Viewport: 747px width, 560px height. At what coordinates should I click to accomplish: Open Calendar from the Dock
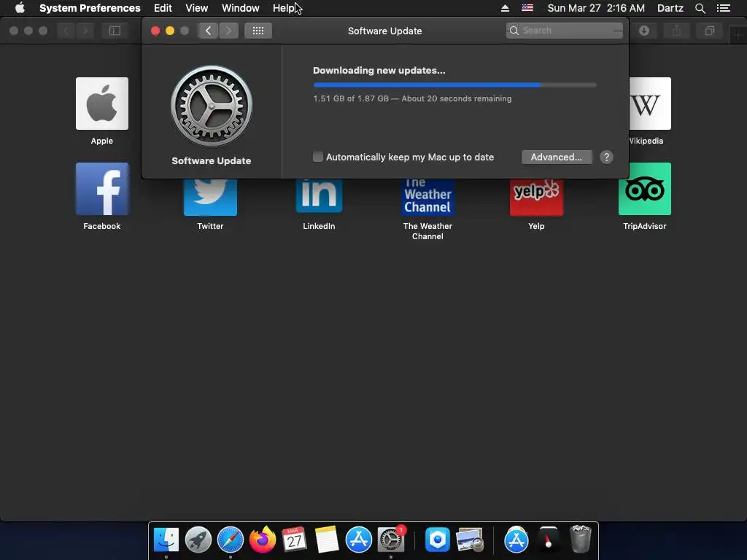point(294,540)
